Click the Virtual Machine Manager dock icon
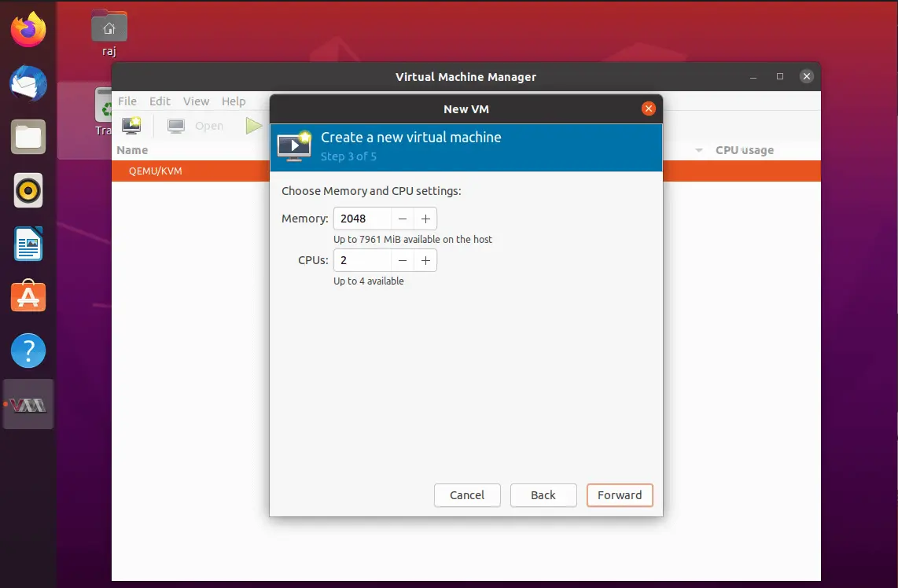 [28, 405]
